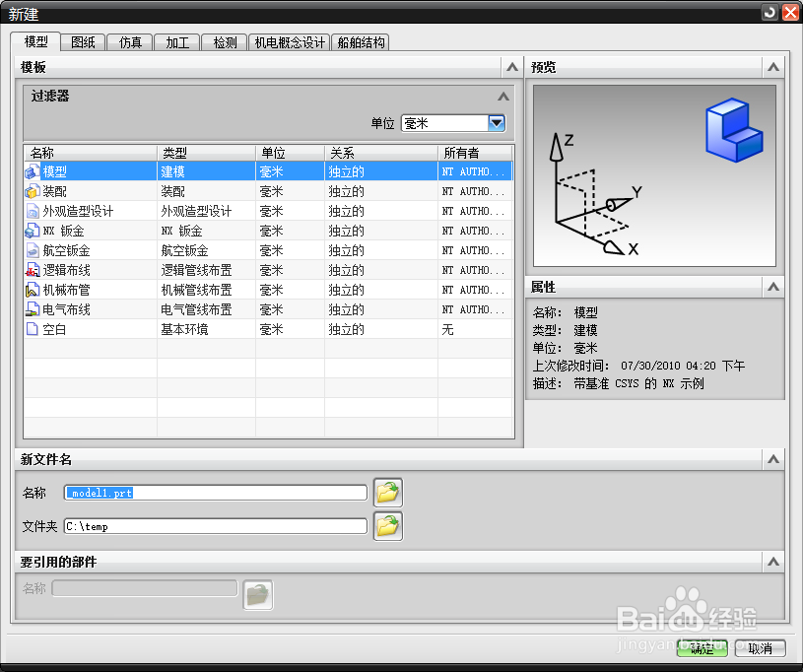Open the 单位 units dropdown showing 毫米

tap(496, 122)
